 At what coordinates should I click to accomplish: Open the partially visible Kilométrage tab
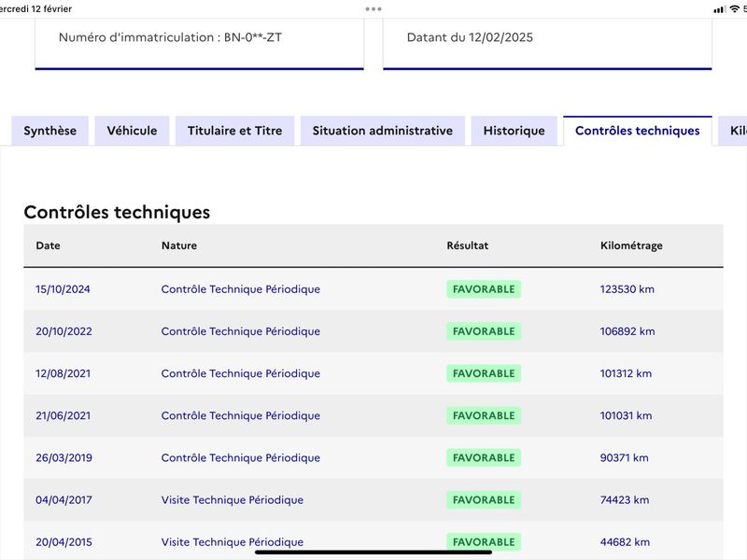point(734,131)
